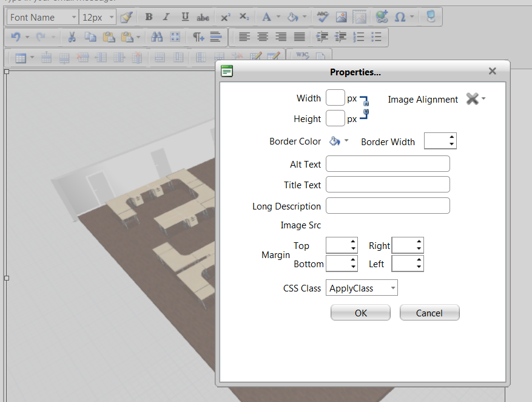Screen dimensions: 532x402
Task: Click the Find binoculars icon
Action: pyautogui.click(x=157, y=37)
